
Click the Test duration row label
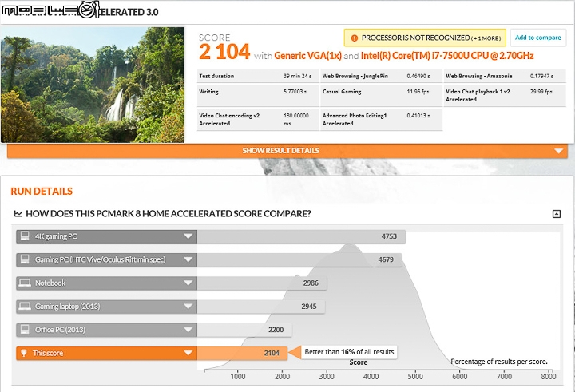[x=216, y=77]
